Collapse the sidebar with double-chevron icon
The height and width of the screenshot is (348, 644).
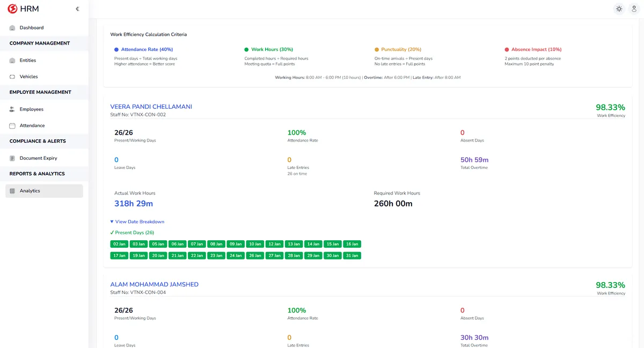(77, 9)
